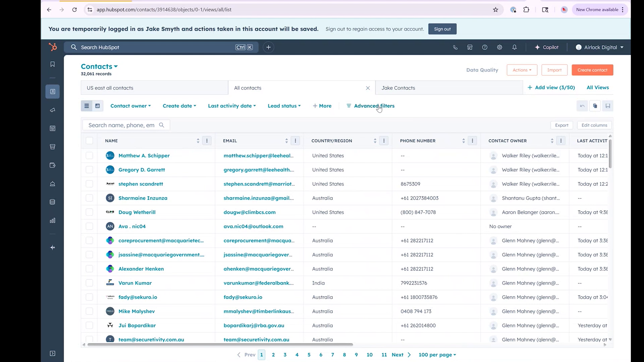Switch to the All contacts view tab
Viewport: 644px width, 362px height.
[248, 87]
